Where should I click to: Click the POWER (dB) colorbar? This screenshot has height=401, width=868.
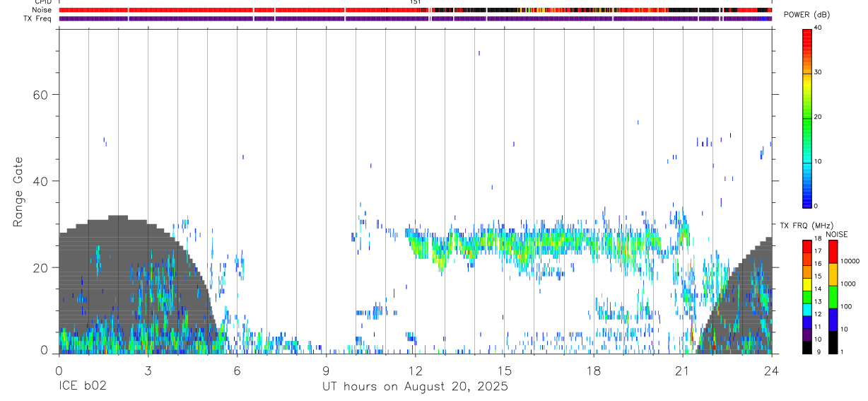pos(807,117)
